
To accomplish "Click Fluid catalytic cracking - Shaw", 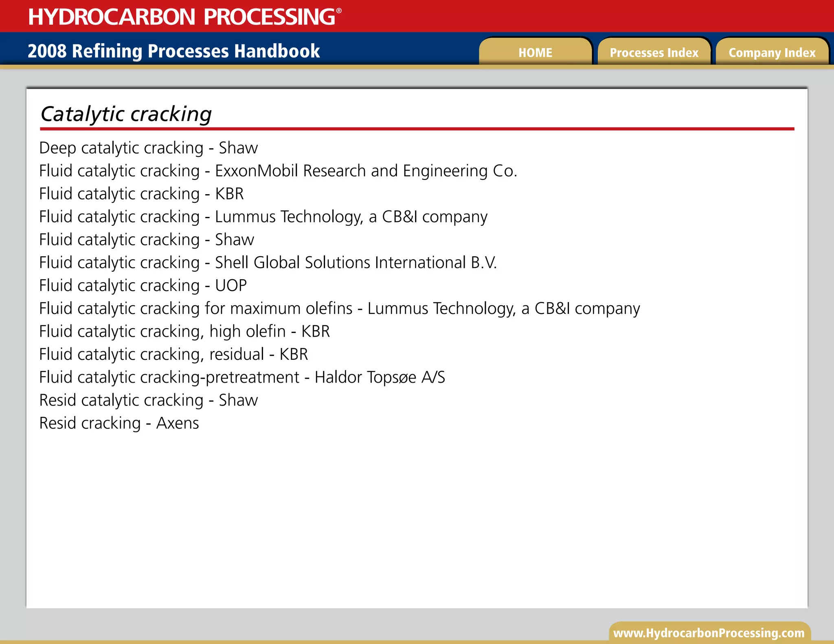I will (147, 240).
